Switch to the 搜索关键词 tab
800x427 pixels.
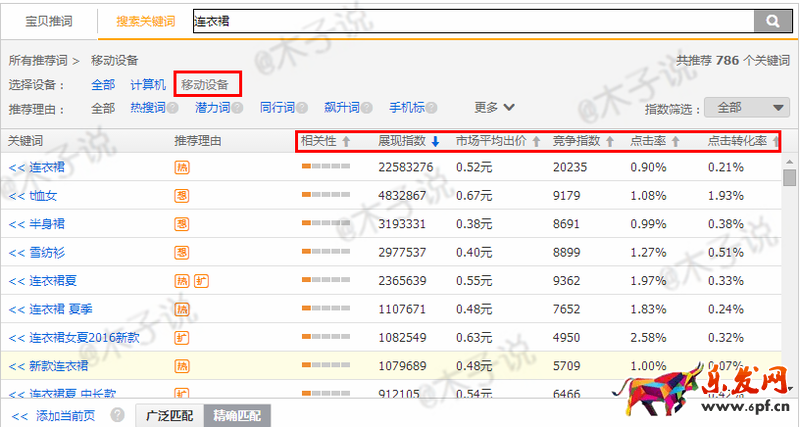click(x=146, y=20)
